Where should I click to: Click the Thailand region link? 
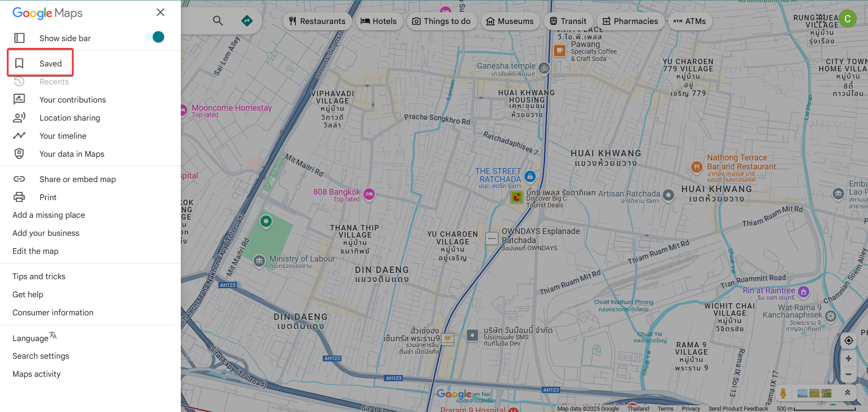click(x=638, y=408)
